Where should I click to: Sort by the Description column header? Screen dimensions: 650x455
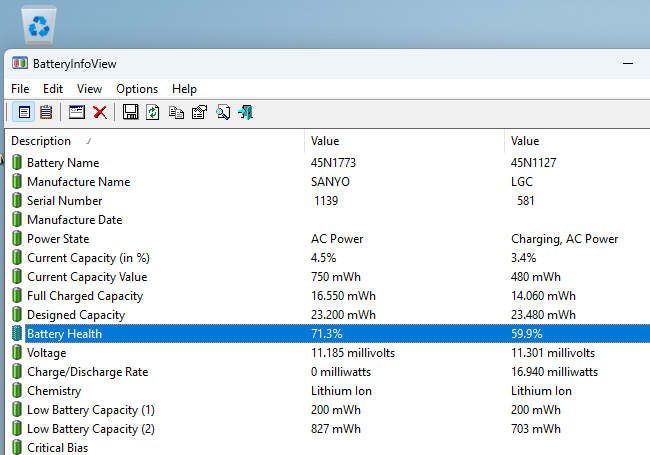pyautogui.click(x=154, y=141)
